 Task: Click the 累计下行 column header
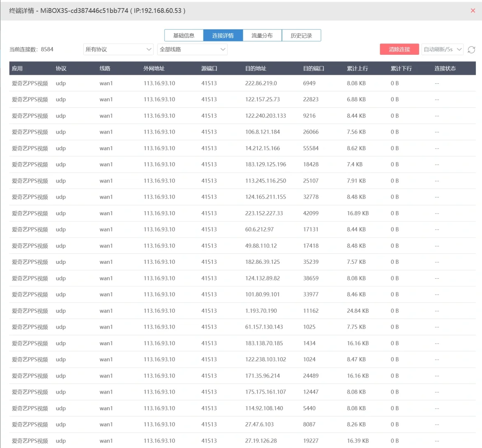[401, 68]
